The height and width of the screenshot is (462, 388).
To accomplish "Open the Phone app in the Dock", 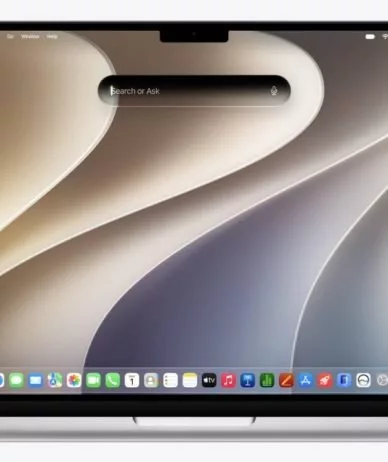I will pos(113,380).
